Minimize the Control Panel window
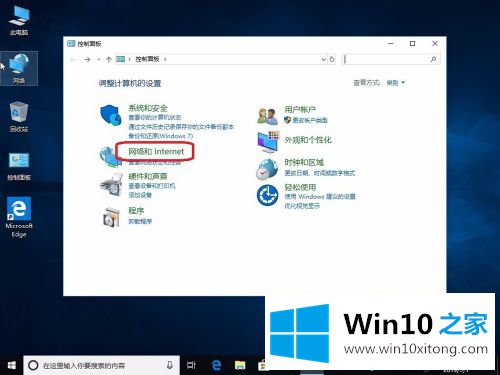This screenshot has width=500, height=375. point(391,44)
